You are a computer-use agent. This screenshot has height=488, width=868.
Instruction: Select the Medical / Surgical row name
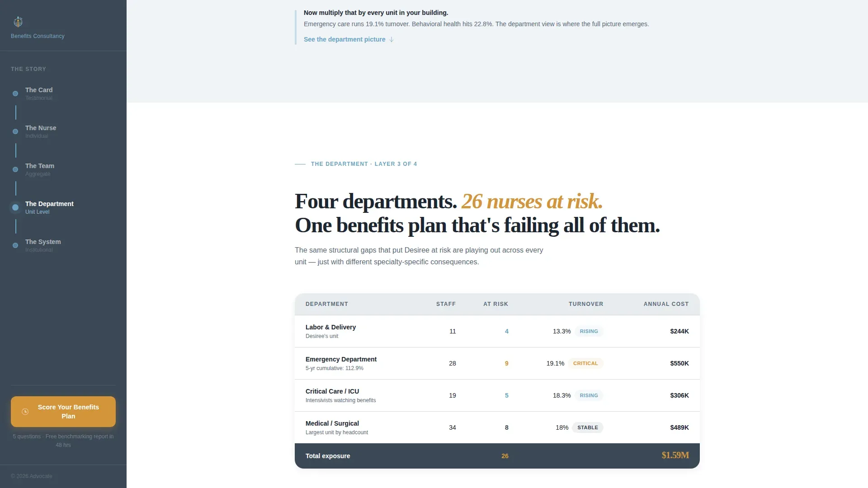(332, 423)
